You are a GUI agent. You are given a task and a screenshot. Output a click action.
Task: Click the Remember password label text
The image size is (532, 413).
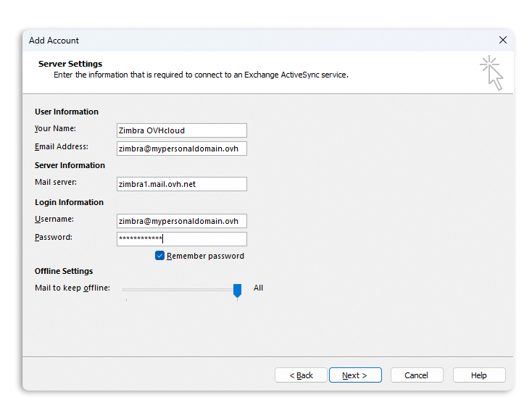pyautogui.click(x=205, y=256)
